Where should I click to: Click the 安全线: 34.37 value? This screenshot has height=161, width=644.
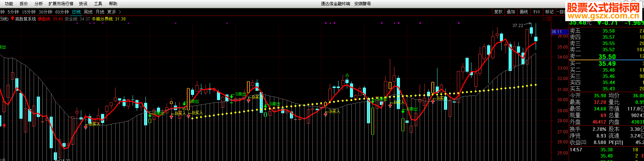77,19
